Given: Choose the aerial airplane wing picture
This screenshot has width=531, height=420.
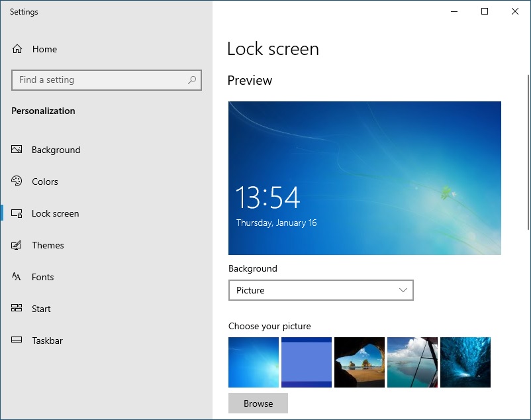Looking at the screenshot, I should click(x=412, y=362).
